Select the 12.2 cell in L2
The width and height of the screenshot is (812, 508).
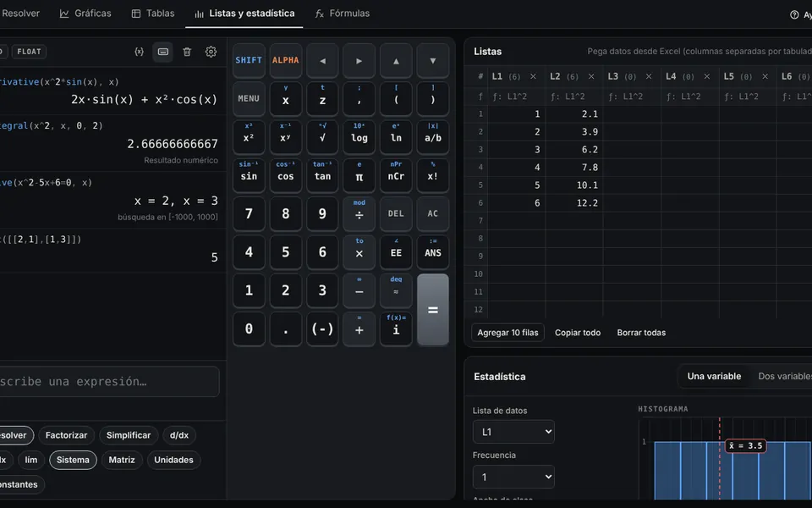(573, 203)
